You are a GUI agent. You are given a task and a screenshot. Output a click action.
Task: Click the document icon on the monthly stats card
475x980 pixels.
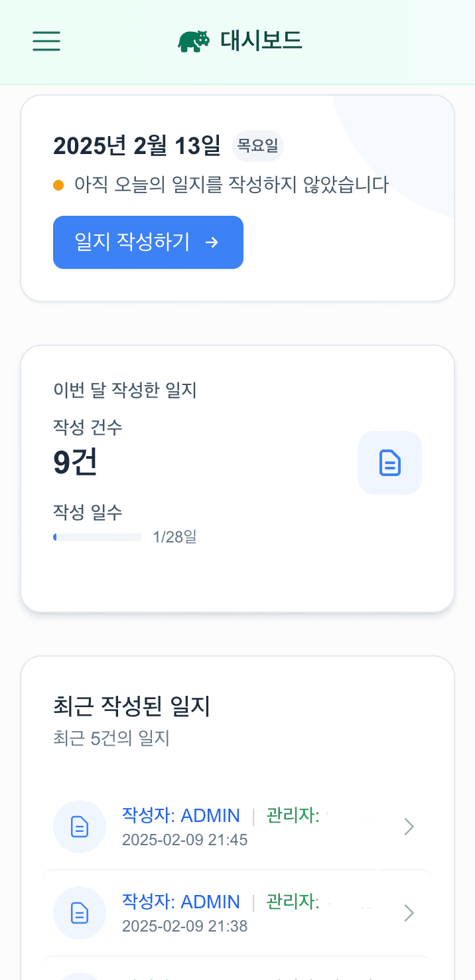point(390,463)
